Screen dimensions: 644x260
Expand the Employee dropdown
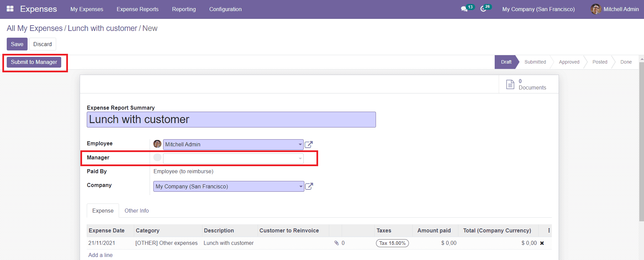[300, 145]
